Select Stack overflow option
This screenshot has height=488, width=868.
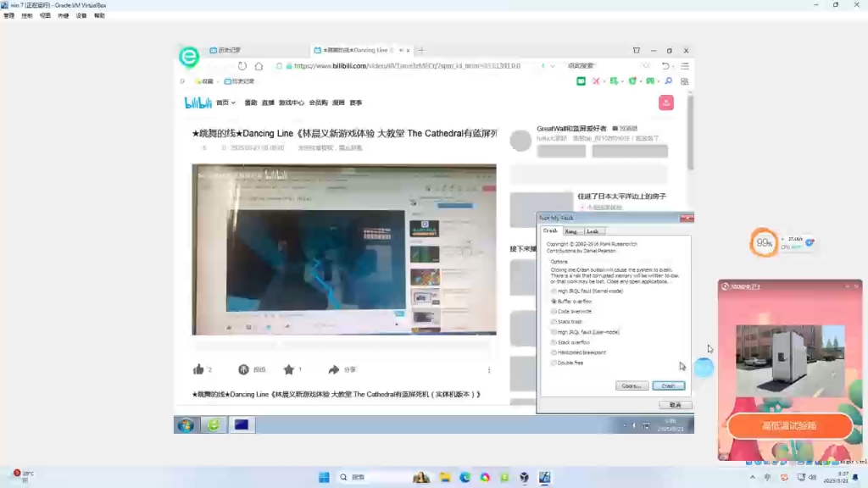(570, 342)
